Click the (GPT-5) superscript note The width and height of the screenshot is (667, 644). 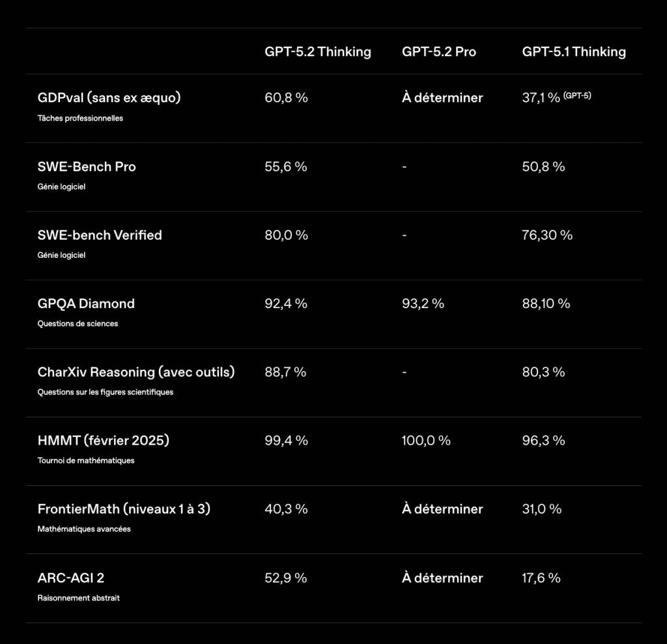pos(577,96)
